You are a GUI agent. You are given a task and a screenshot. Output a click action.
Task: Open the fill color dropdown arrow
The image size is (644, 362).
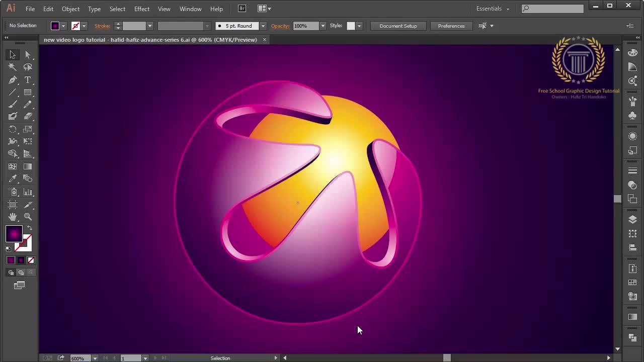[x=63, y=26]
